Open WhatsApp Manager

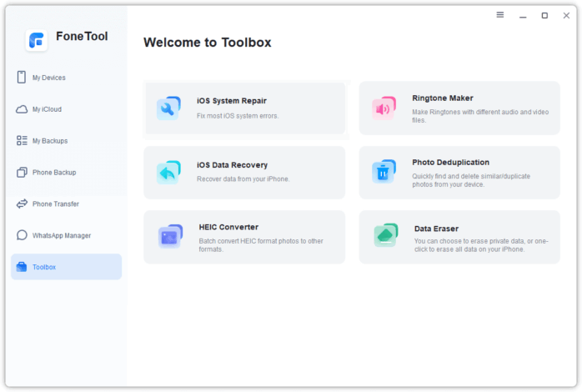(66, 235)
